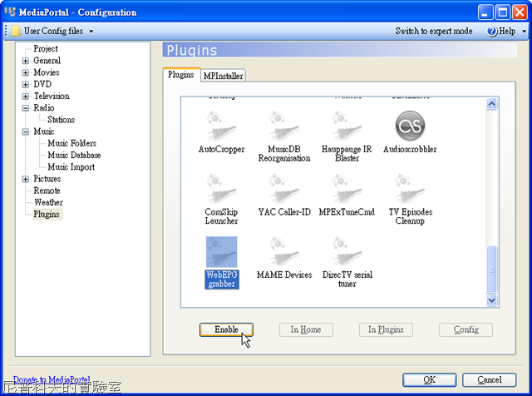Switch to the Plugins tab
The image size is (532, 396).
[181, 74]
